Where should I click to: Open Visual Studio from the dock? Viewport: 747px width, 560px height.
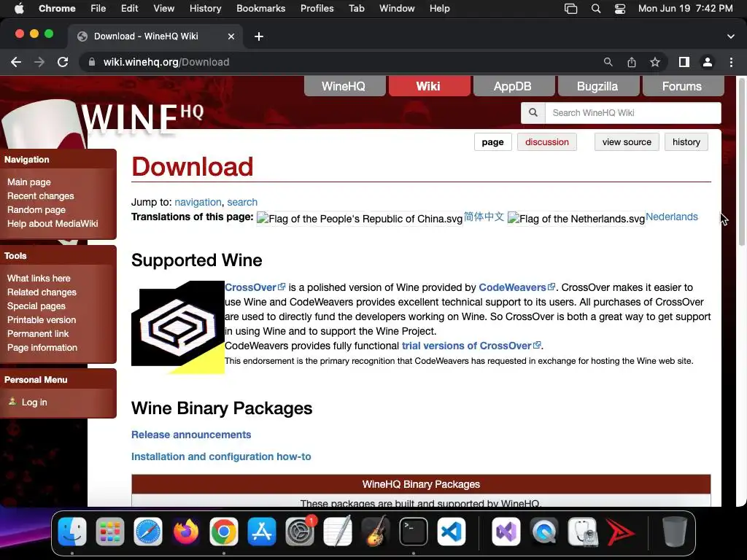coord(506,532)
